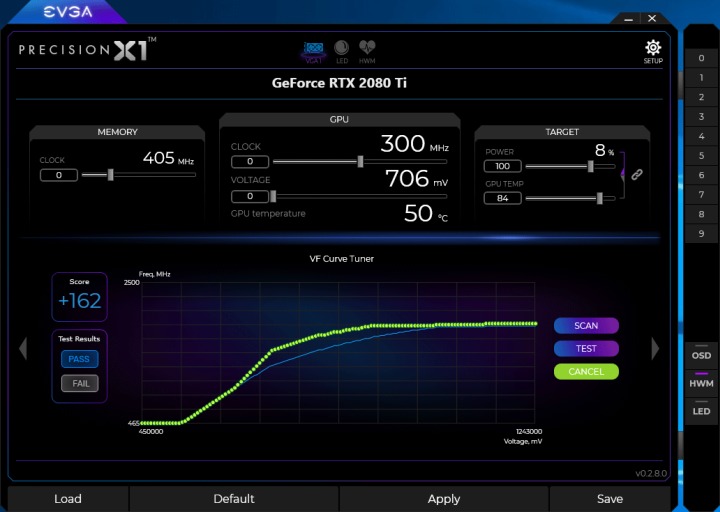The height and width of the screenshot is (512, 720).
Task: Focus the GPU voltage offset field
Action: [250, 197]
